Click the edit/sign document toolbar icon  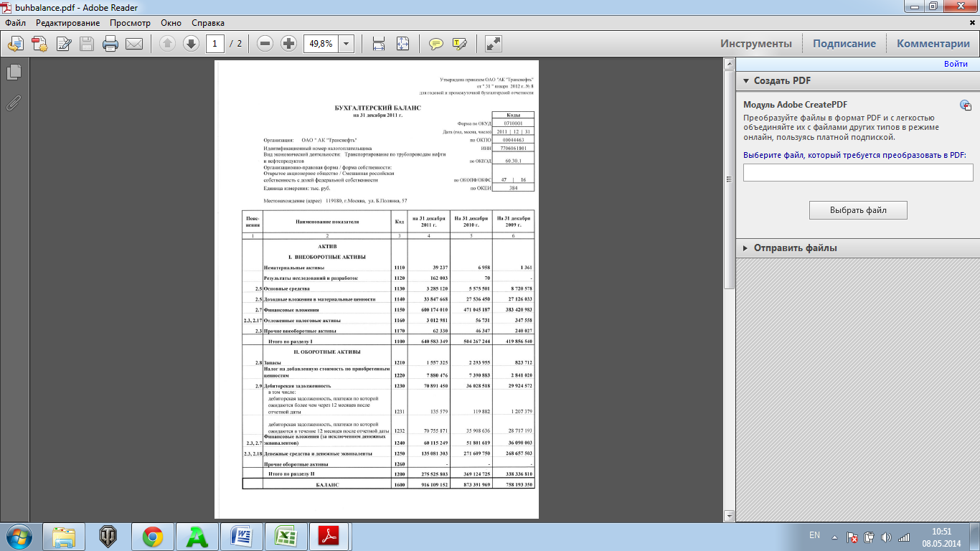point(64,44)
